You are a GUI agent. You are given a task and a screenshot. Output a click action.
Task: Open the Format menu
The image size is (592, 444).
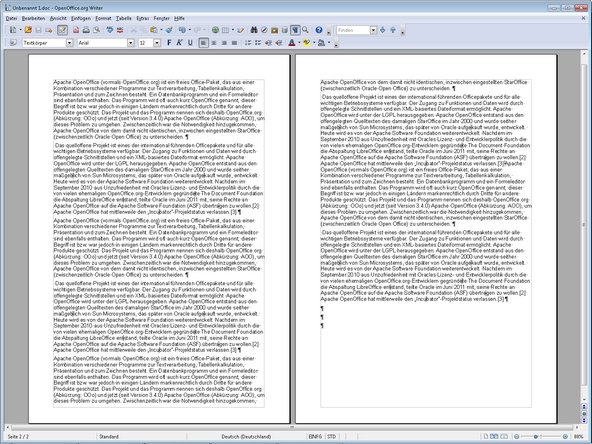pos(103,18)
